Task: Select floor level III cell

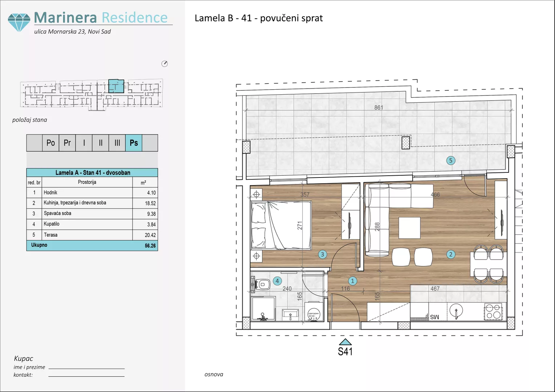Action: tap(117, 143)
